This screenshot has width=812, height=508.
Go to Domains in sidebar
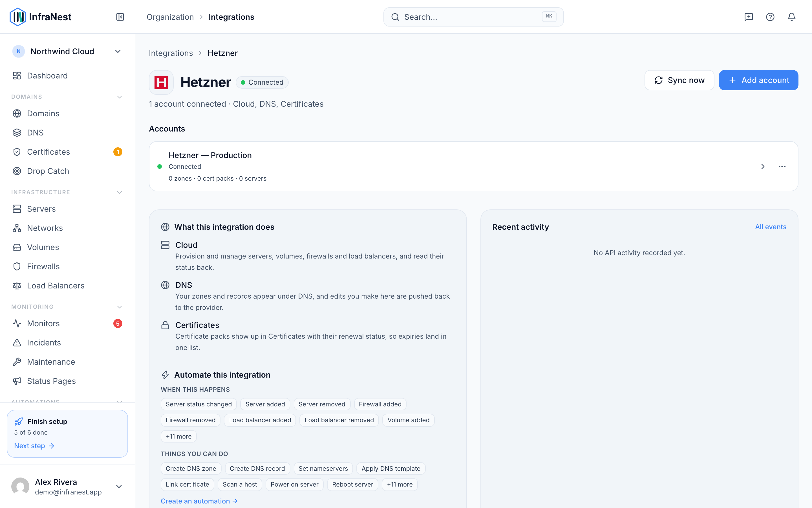tap(67, 113)
